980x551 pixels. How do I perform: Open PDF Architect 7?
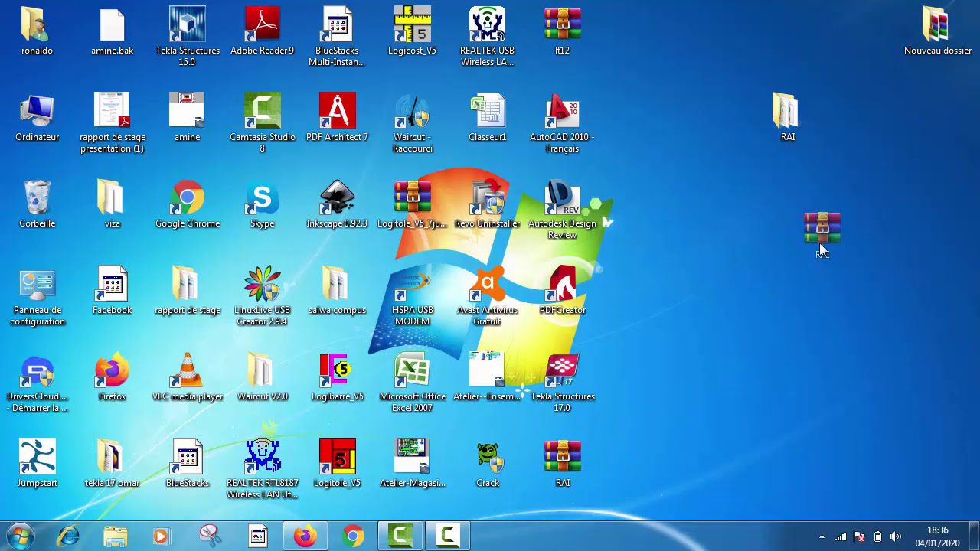click(x=337, y=112)
